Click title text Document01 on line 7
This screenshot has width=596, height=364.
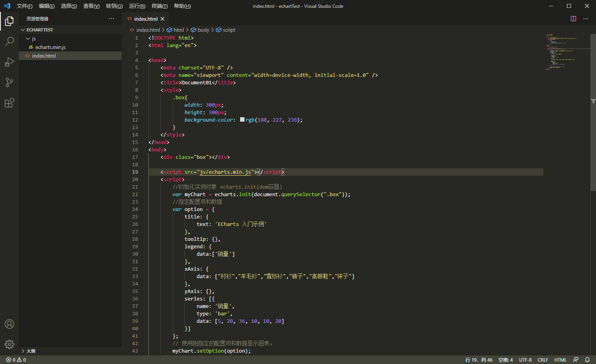coord(197,82)
